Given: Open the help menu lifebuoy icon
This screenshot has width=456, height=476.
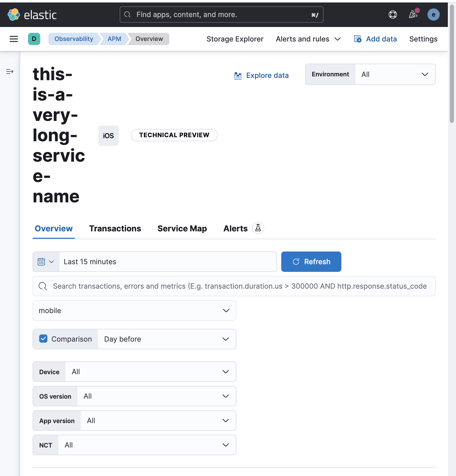Looking at the screenshot, I should click(x=393, y=15).
